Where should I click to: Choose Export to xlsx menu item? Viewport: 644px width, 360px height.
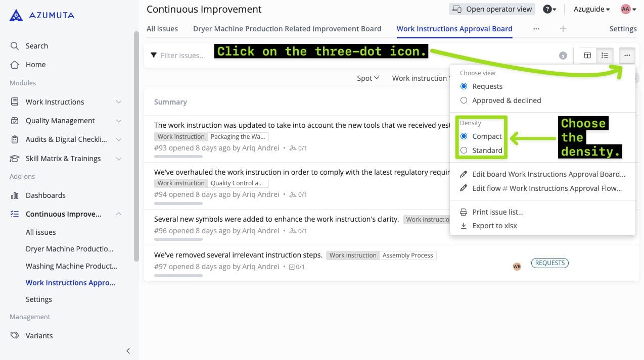[494, 226]
